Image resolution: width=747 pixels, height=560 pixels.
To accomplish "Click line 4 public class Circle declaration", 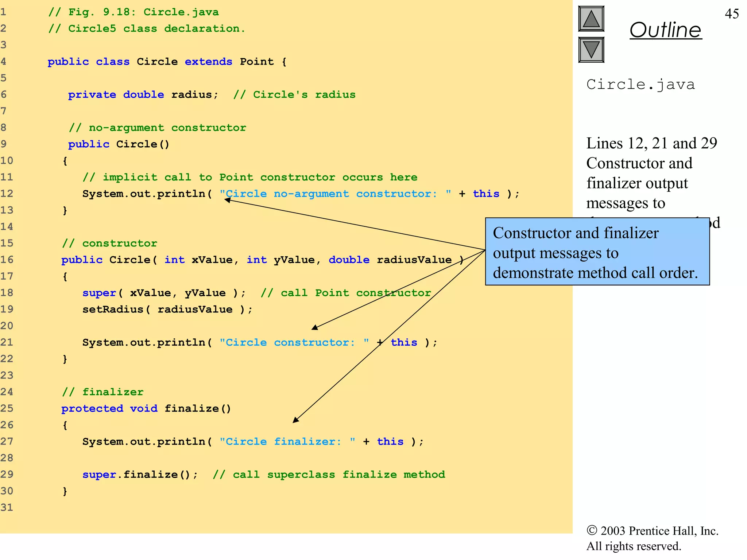I will point(167,62).
